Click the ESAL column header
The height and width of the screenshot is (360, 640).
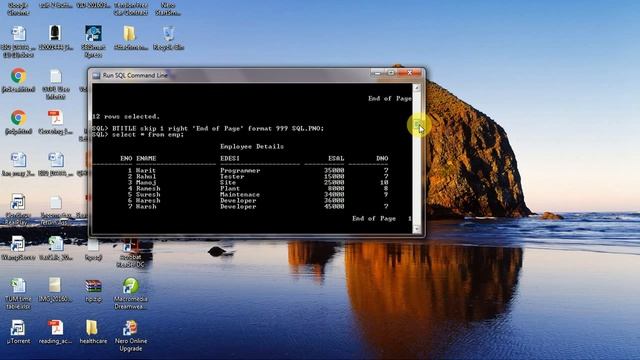[x=336, y=158]
